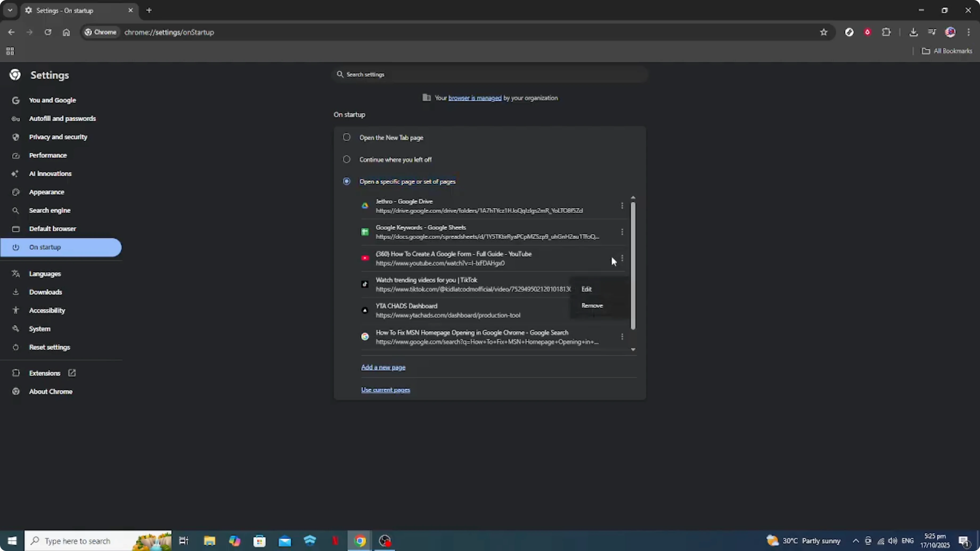Open File Explorer from the taskbar
The height and width of the screenshot is (551, 980).
click(209, 541)
